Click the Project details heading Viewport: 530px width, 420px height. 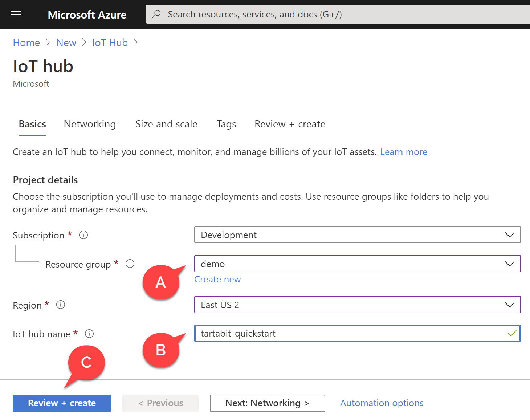[x=45, y=180]
